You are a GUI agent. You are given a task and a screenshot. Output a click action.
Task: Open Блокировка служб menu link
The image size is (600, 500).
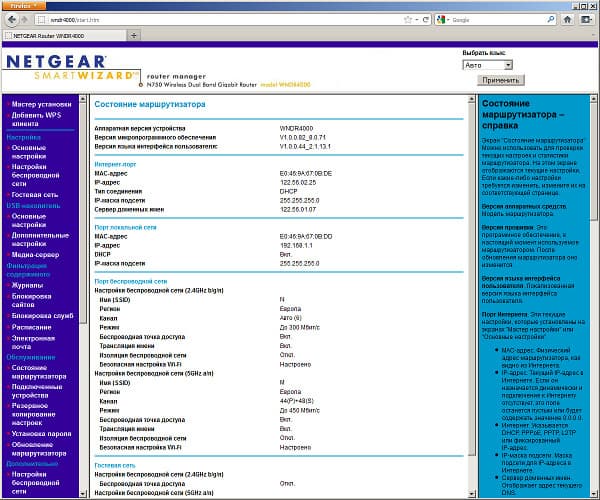pos(42,316)
